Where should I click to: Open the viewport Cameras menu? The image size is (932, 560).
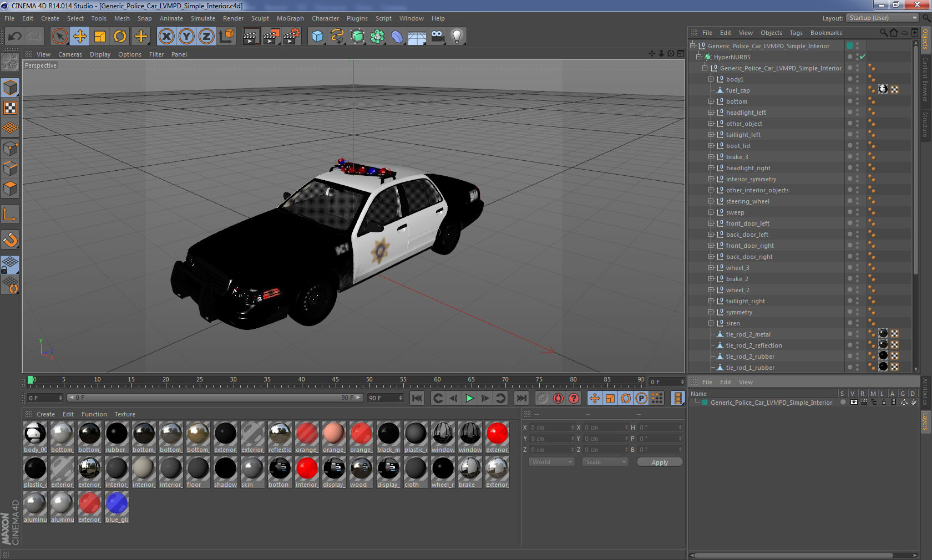(70, 54)
